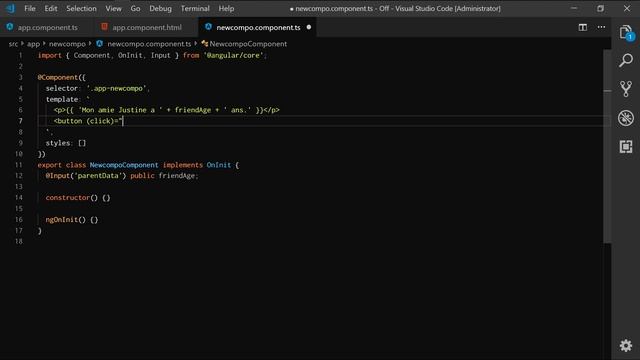This screenshot has height=360, width=640.
Task: Click line number 12 in the gutter
Action: pos(19,176)
